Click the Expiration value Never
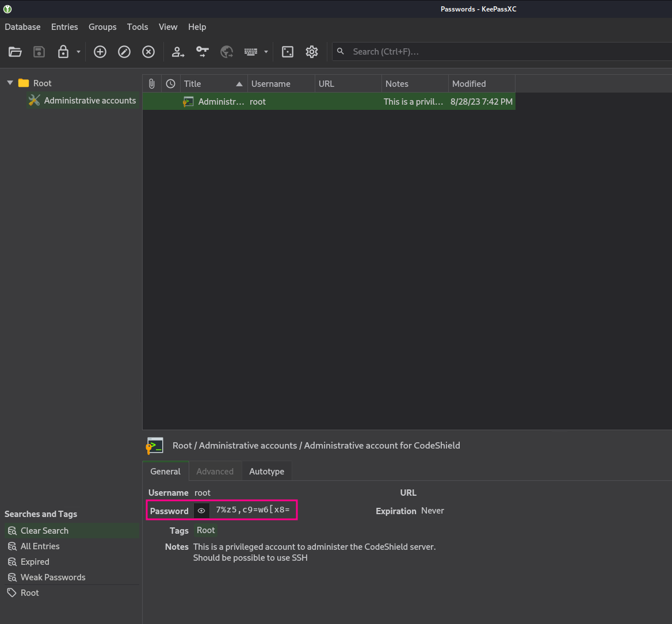Viewport: 672px width, 624px height. click(x=433, y=511)
